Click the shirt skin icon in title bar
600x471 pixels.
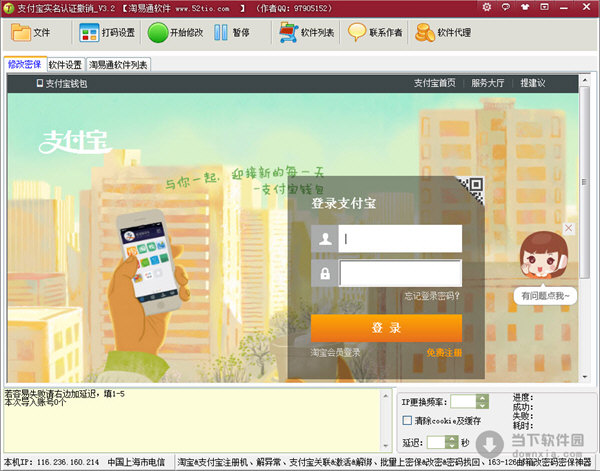(525, 7)
